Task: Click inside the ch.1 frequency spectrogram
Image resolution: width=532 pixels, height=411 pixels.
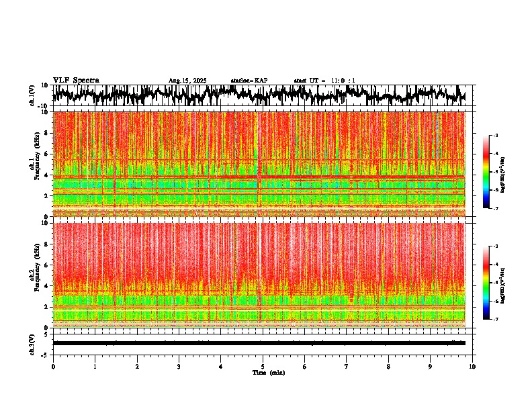Action: pyautogui.click(x=259, y=164)
